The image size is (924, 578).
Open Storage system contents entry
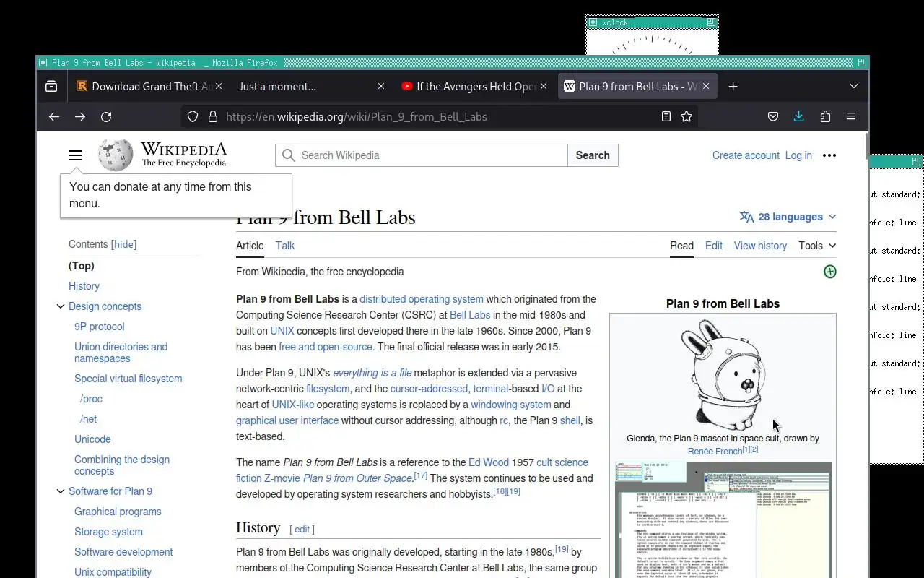(108, 532)
